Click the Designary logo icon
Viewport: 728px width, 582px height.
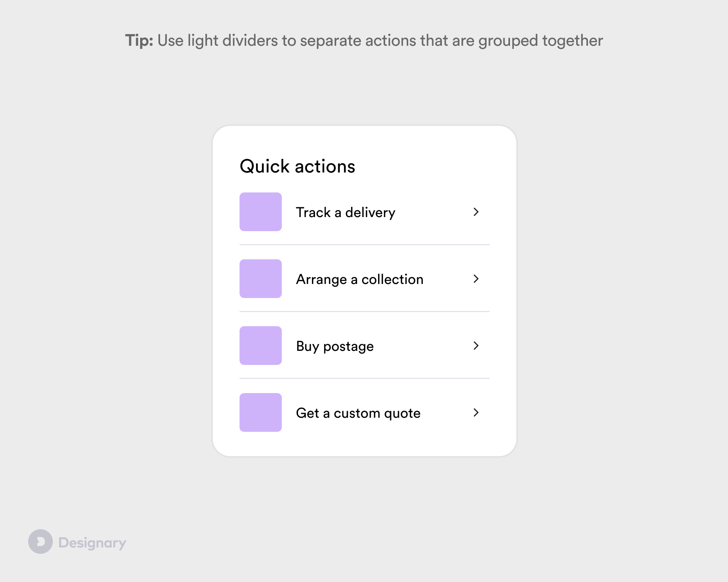click(40, 541)
